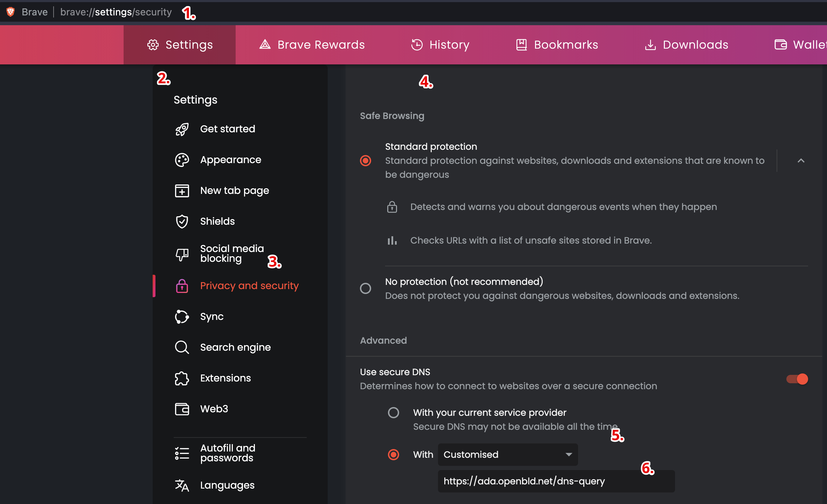Click the Autofill and passwords list icon

[182, 453]
